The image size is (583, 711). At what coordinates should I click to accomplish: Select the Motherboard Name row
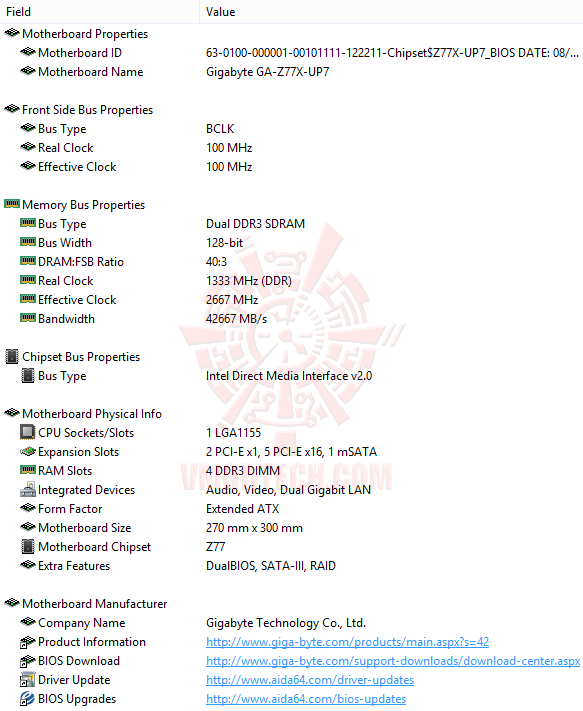point(292,72)
